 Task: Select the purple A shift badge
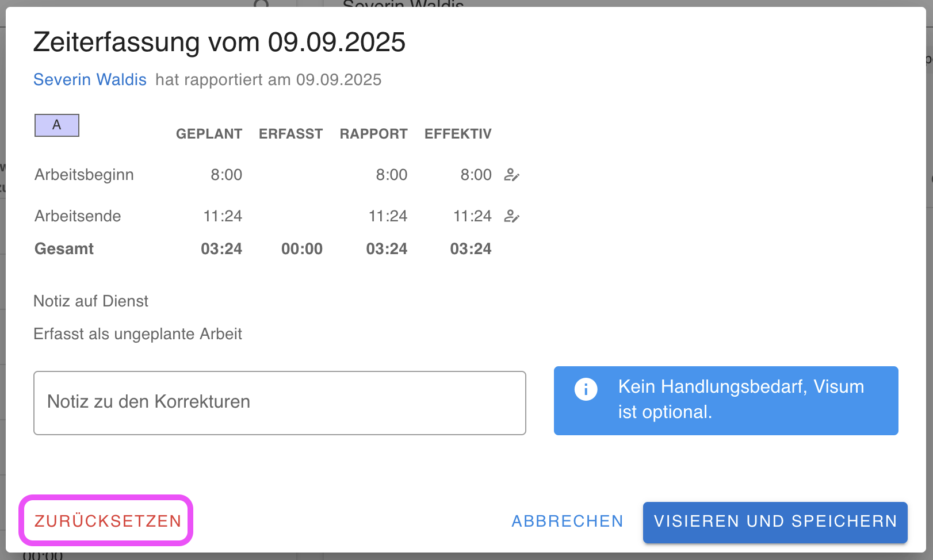point(57,125)
